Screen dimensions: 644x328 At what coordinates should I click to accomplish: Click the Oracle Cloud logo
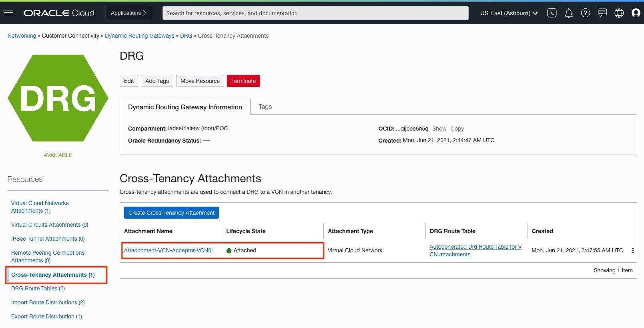[x=59, y=13]
